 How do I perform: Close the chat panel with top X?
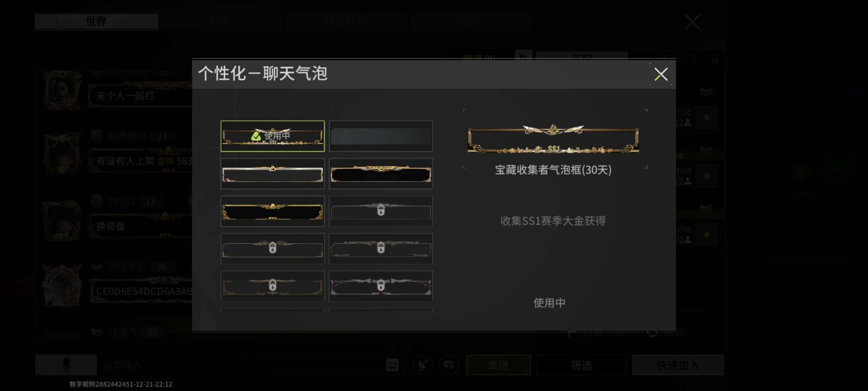coord(692,22)
